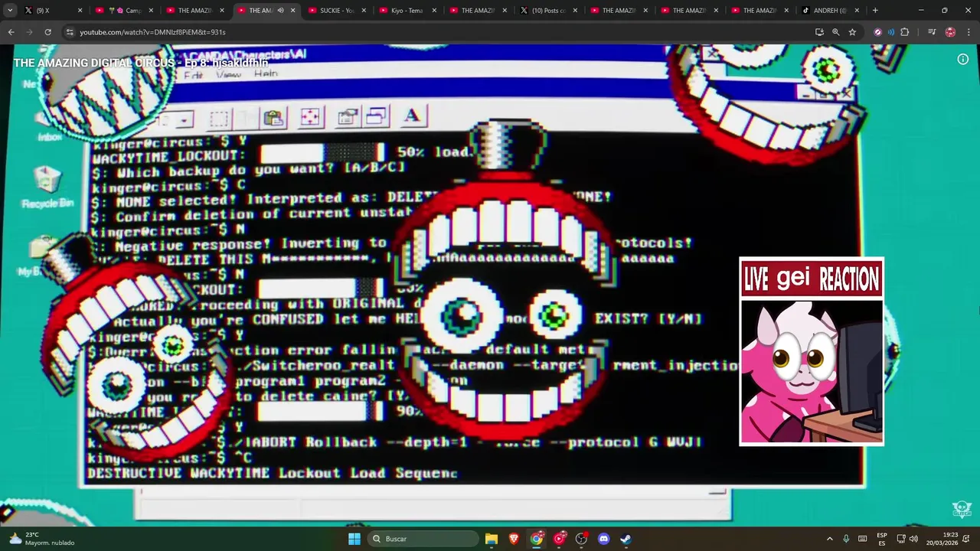Open the red music app taskbar icon
Image resolution: width=980 pixels, height=551 pixels.
pyautogui.click(x=559, y=539)
